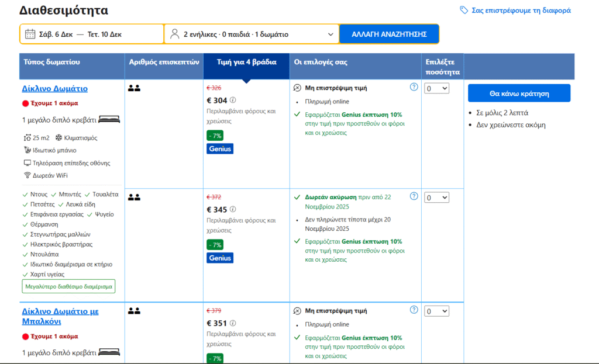Click the help icon beside Δωρεάν ακύρωση

(414, 196)
